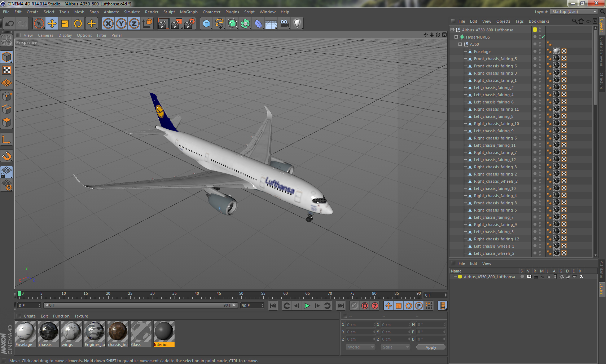Toggle layer View visibility icon
Image resolution: width=606 pixels, height=364 pixels.
529,277
